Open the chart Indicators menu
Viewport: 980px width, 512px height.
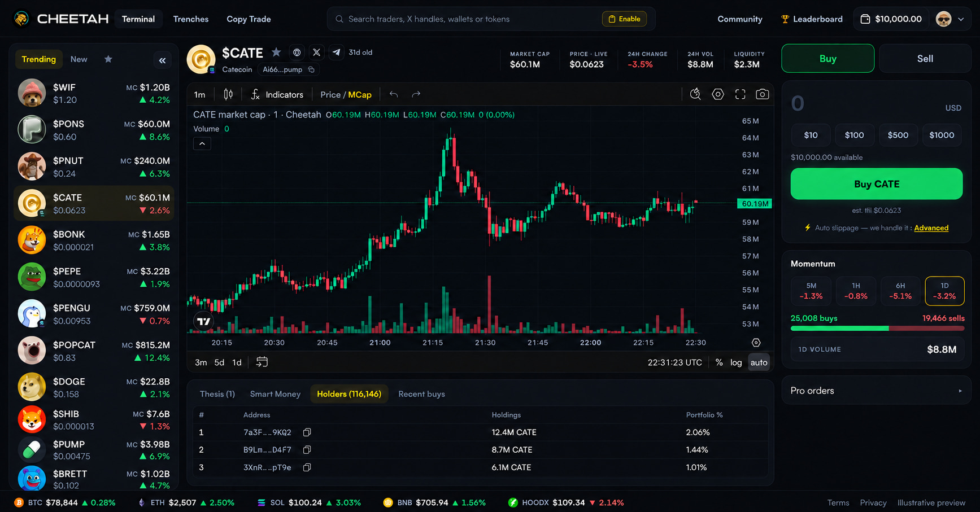pos(277,94)
